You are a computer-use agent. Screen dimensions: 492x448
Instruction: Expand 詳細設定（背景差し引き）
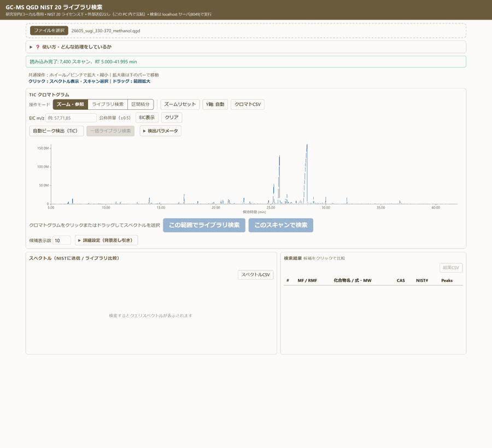107,240
